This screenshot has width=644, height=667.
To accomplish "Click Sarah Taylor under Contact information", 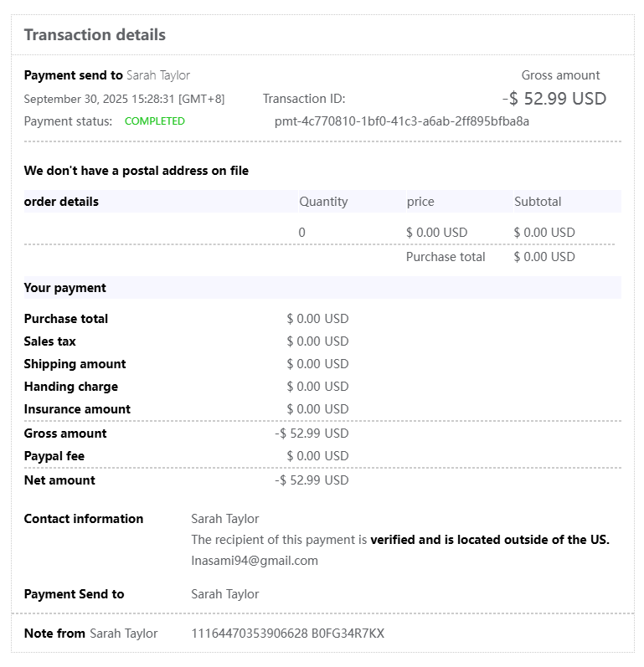I will (225, 519).
